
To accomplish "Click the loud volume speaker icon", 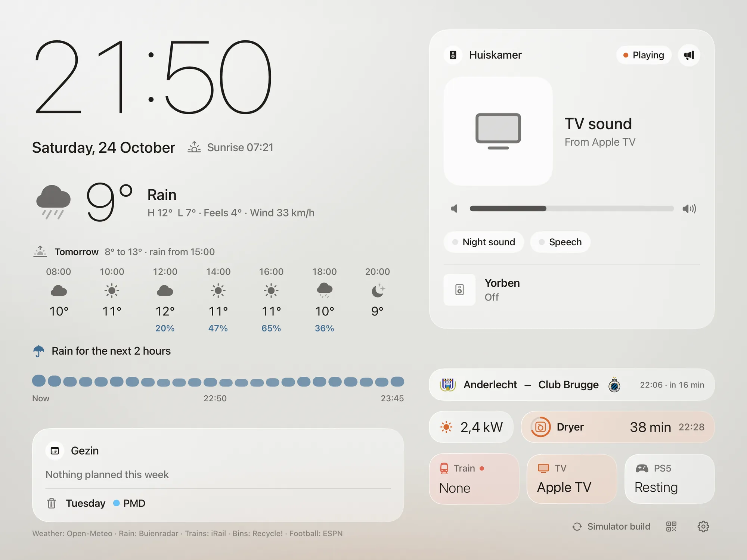I will [689, 208].
